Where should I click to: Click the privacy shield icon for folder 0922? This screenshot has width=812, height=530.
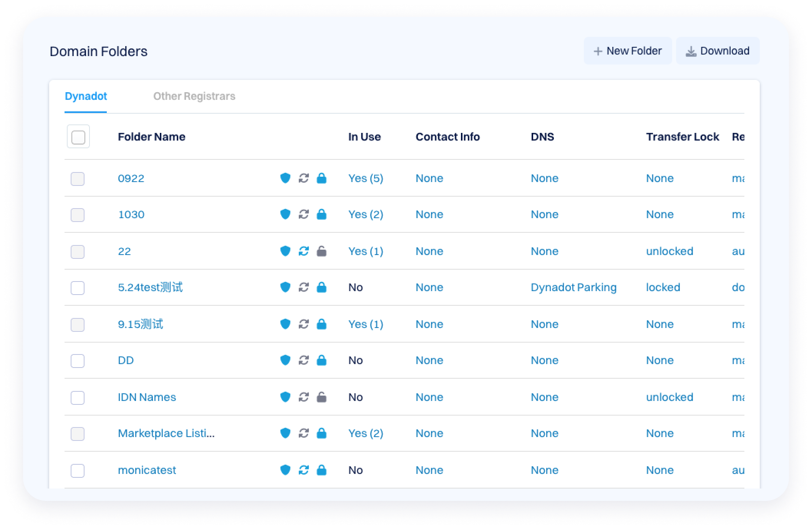pos(285,178)
